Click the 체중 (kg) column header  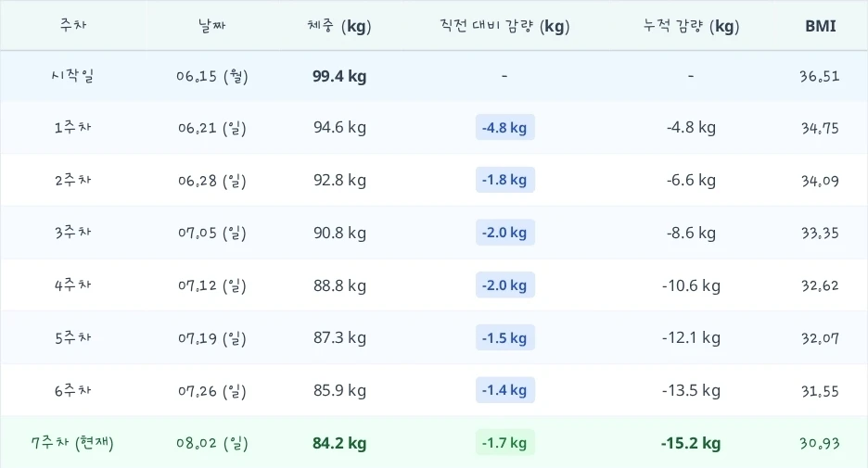[339, 26]
